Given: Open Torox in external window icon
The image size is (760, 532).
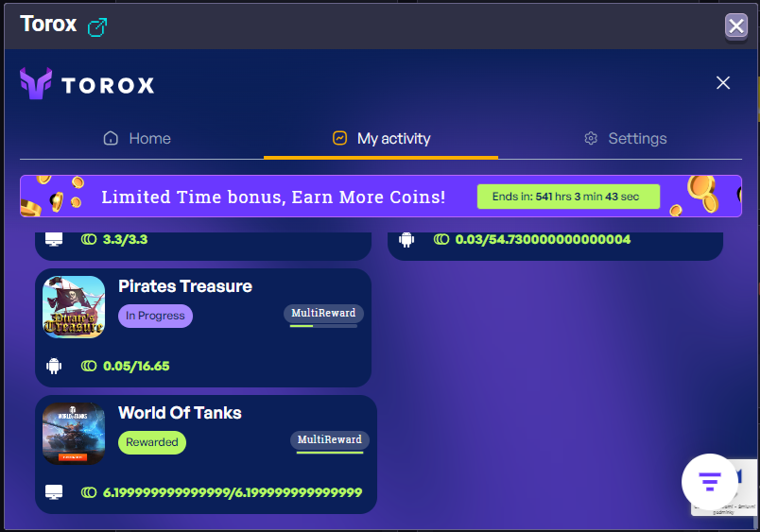Looking at the screenshot, I should click(97, 27).
